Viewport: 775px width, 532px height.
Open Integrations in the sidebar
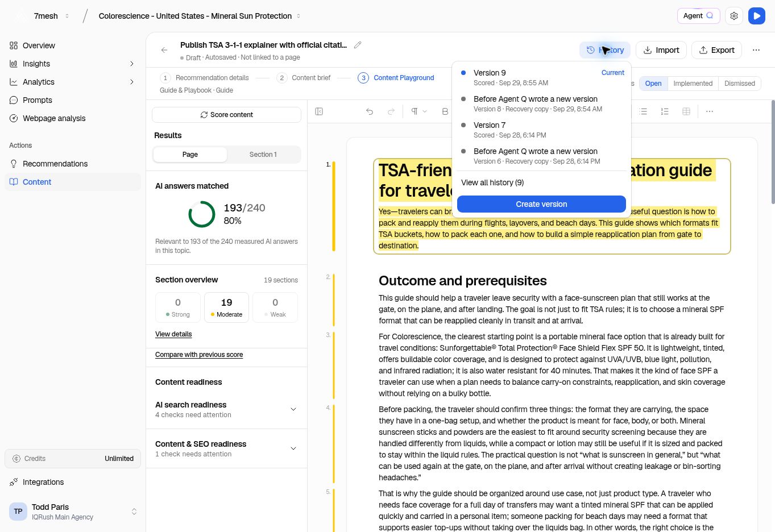(73, 482)
